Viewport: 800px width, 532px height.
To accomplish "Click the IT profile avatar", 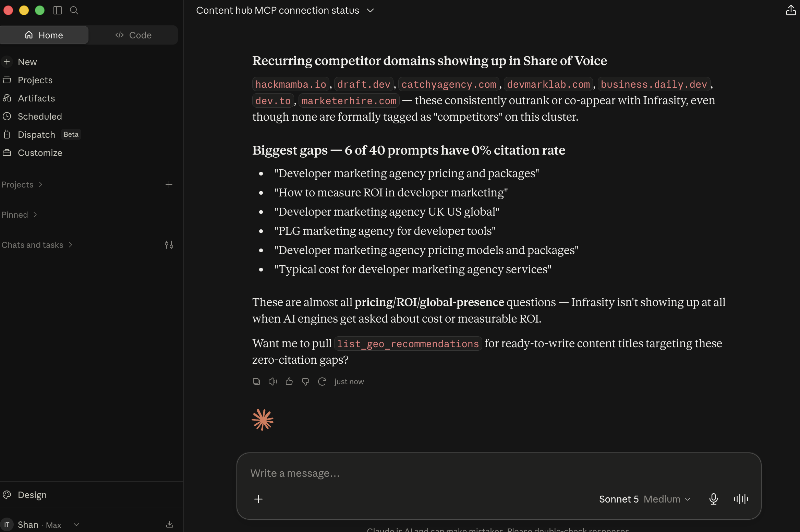I will click(x=7, y=524).
